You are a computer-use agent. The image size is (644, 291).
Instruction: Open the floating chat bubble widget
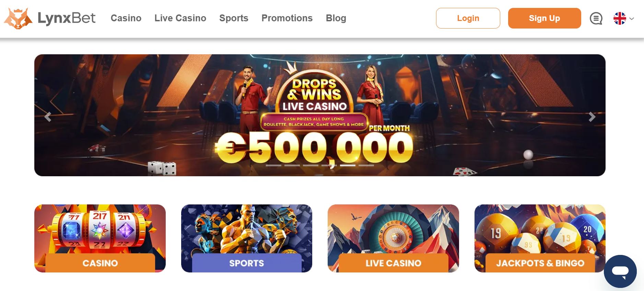pos(620,271)
